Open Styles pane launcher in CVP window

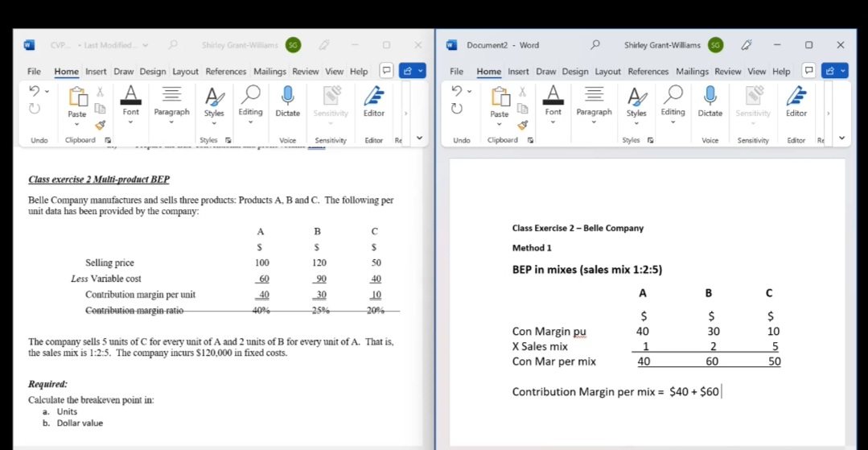point(228,141)
